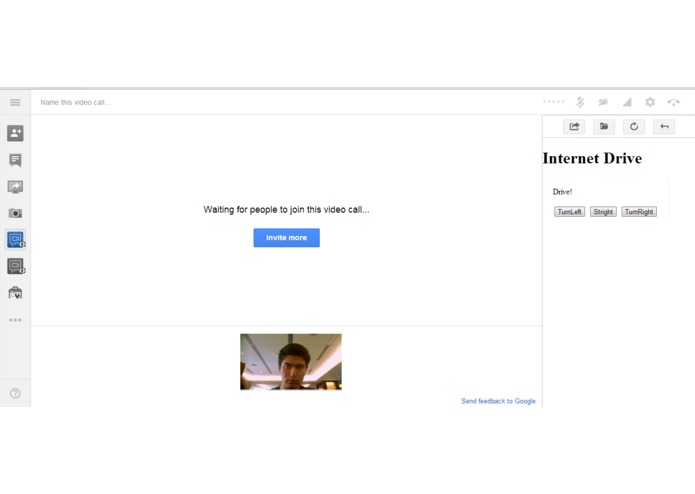The height and width of the screenshot is (494, 695).
Task: Click the folder icon in the app panel
Action: tap(604, 127)
